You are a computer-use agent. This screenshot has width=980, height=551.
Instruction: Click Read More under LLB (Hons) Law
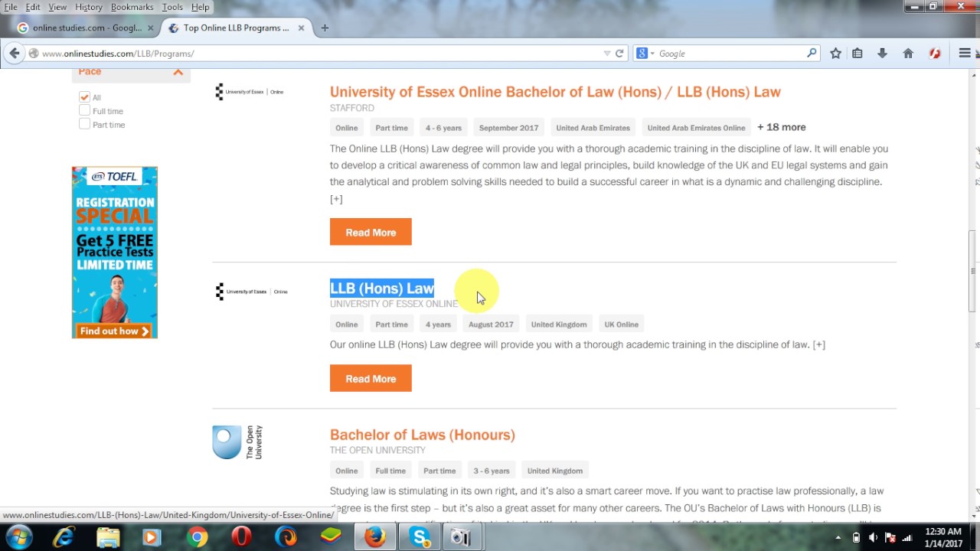pyautogui.click(x=371, y=378)
